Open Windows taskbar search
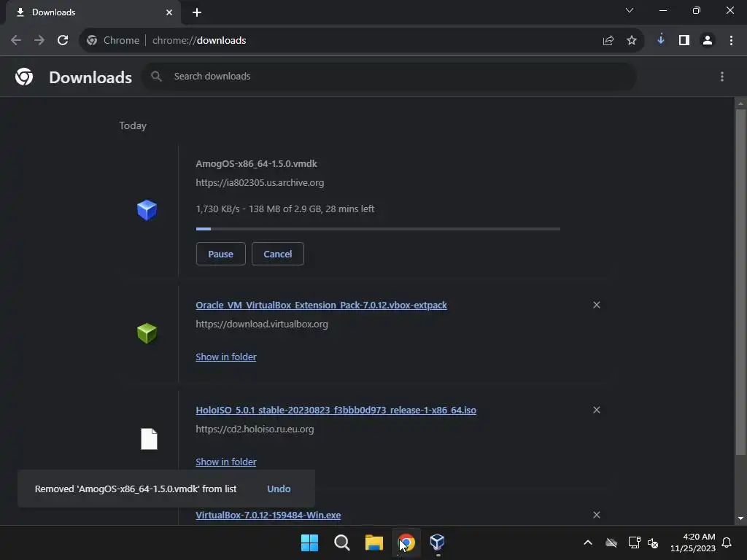Screen dimensions: 747x560 [341, 542]
